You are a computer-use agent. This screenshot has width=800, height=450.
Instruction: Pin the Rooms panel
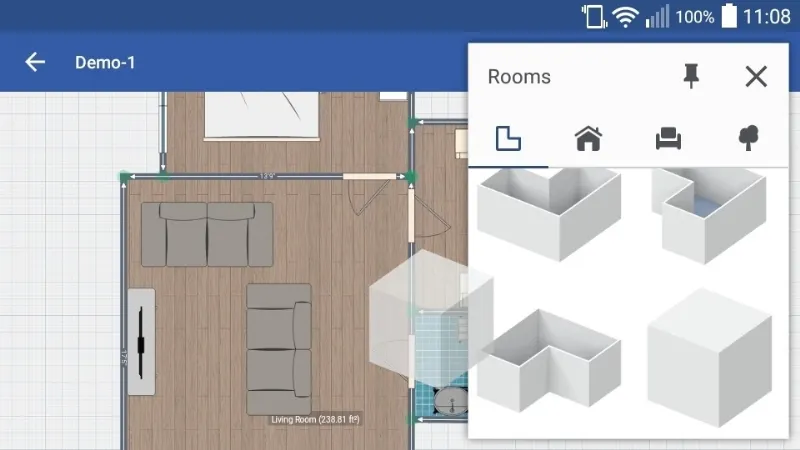(x=691, y=77)
